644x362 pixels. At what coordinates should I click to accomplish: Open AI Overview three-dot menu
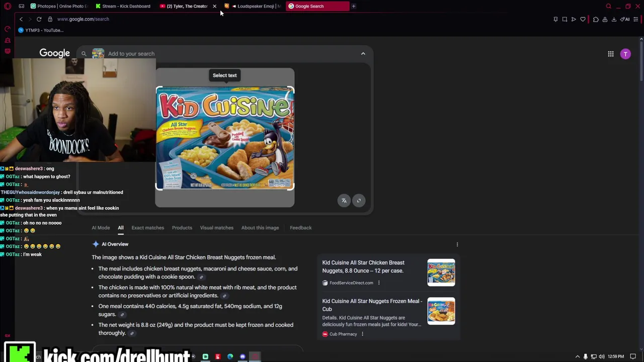tap(457, 244)
